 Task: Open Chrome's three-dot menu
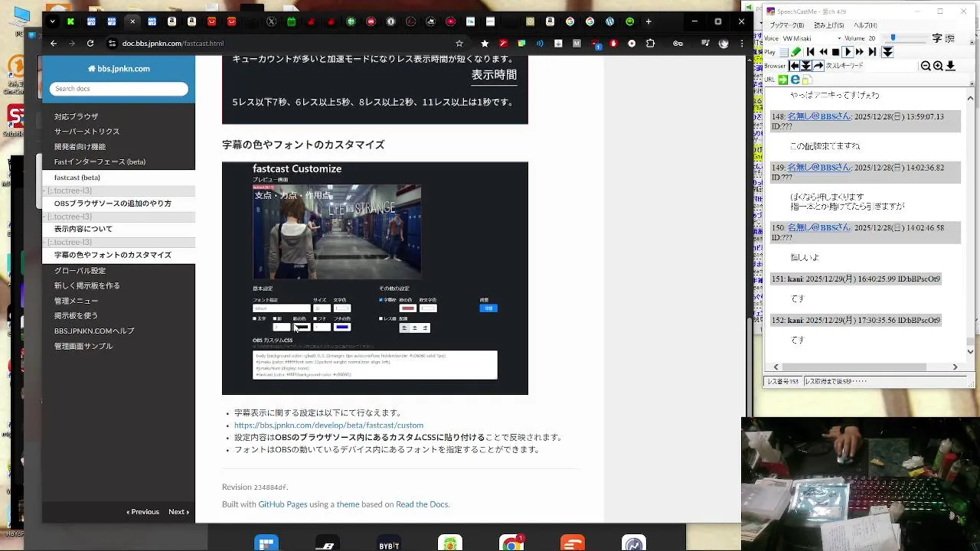pyautogui.click(x=742, y=44)
